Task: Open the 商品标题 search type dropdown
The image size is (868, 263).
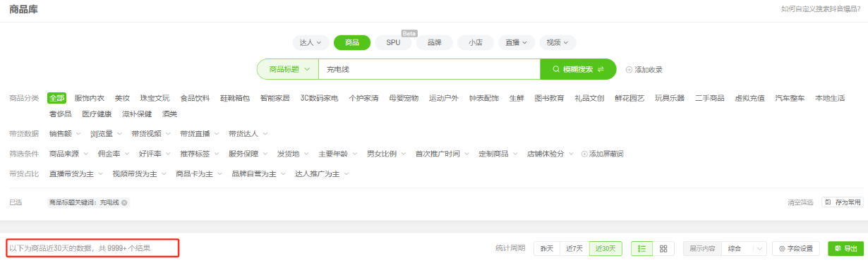Action: click(288, 69)
